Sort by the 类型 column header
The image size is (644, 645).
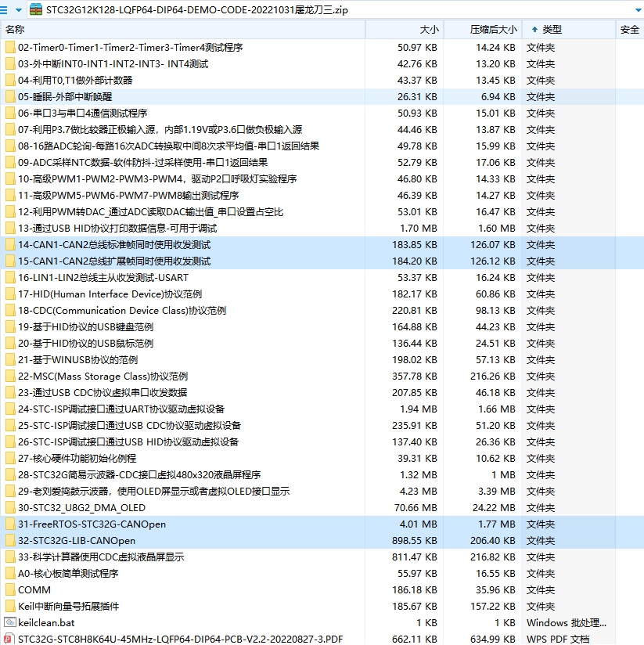click(569, 30)
